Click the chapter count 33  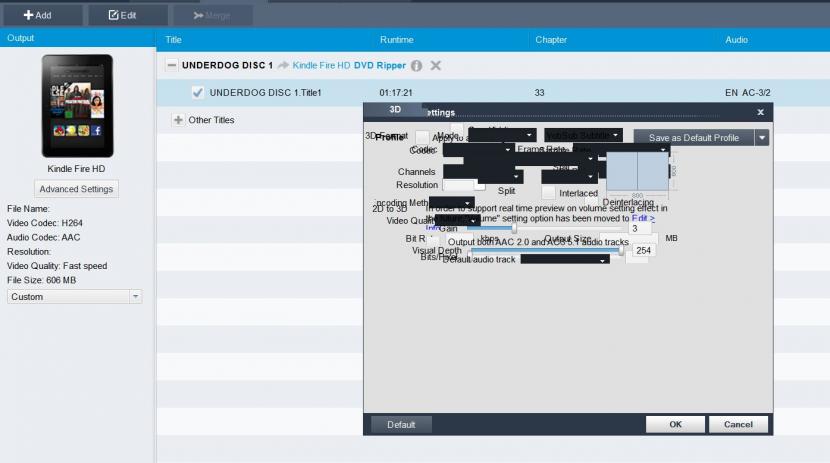click(x=539, y=93)
